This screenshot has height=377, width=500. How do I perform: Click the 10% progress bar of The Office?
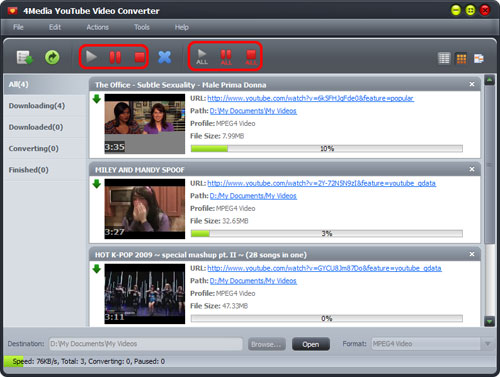pos(327,148)
